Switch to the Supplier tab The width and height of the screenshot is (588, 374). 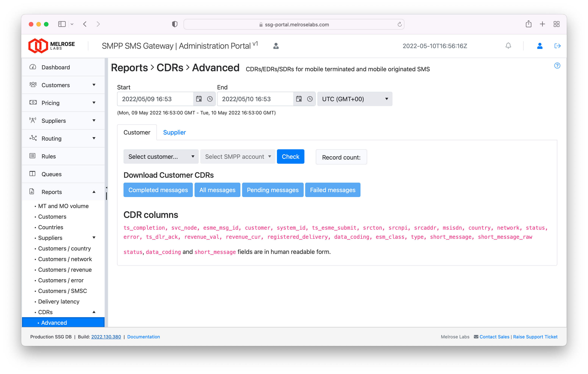[174, 132]
